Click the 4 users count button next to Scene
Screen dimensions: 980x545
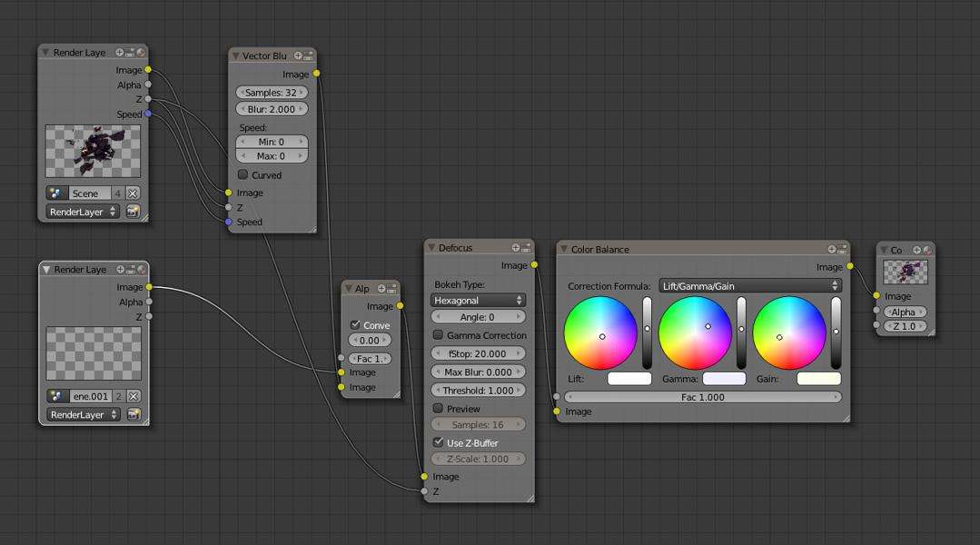(x=117, y=193)
